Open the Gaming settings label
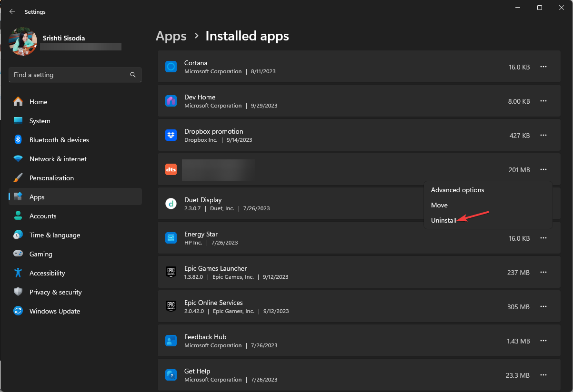This screenshot has height=392, width=573. coord(41,254)
